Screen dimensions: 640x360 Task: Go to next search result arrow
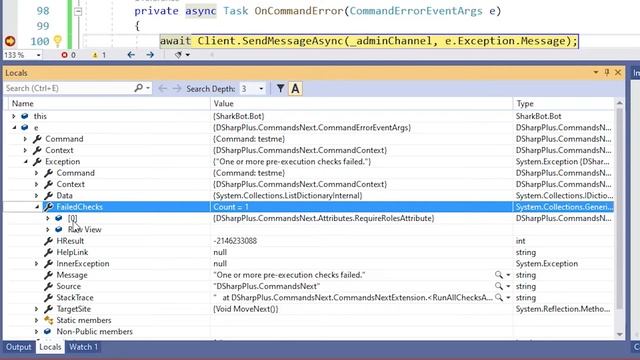coord(176,88)
